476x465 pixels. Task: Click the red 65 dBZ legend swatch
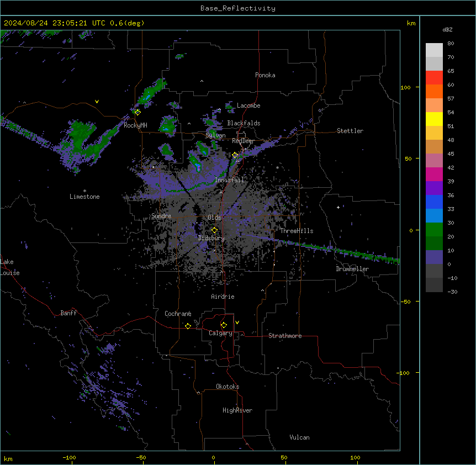434,77
